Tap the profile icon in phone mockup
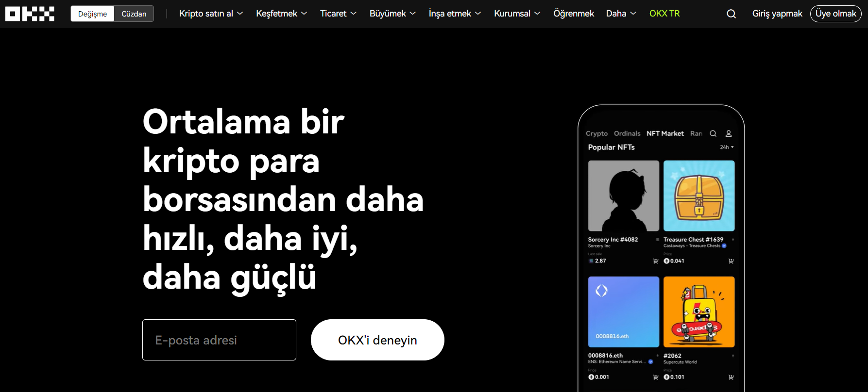The height and width of the screenshot is (392, 868). click(x=729, y=133)
